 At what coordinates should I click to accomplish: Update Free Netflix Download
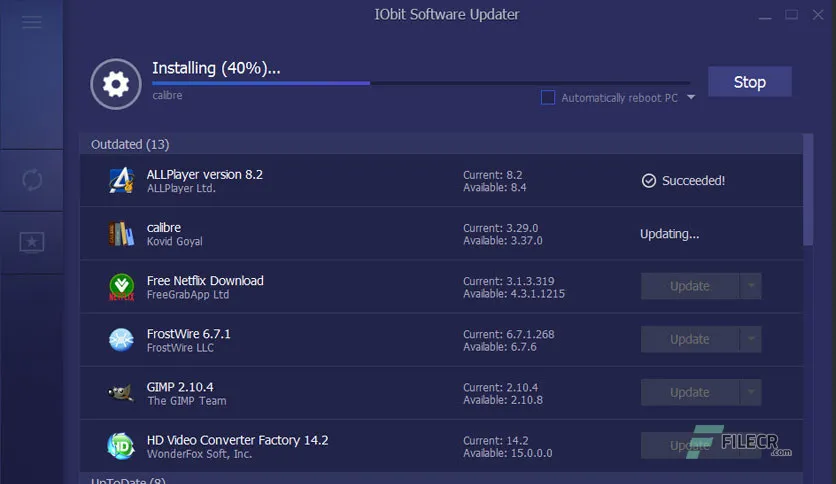click(x=690, y=286)
